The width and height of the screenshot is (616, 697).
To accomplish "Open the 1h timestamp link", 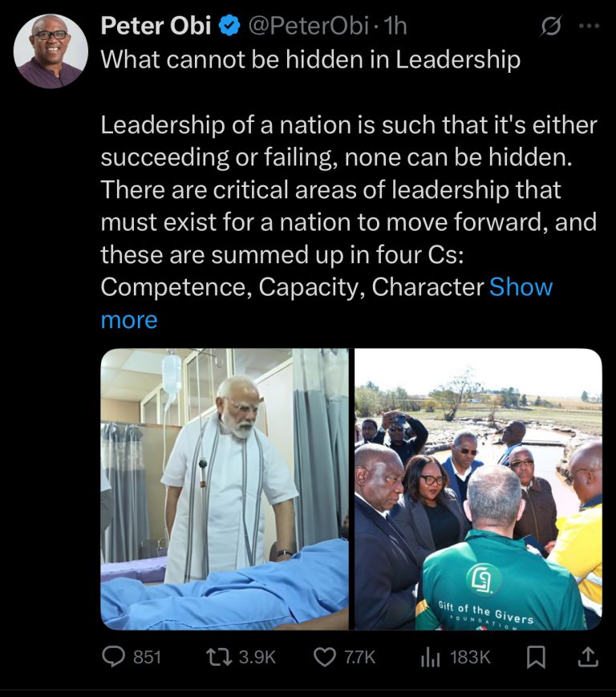I will (395, 26).
